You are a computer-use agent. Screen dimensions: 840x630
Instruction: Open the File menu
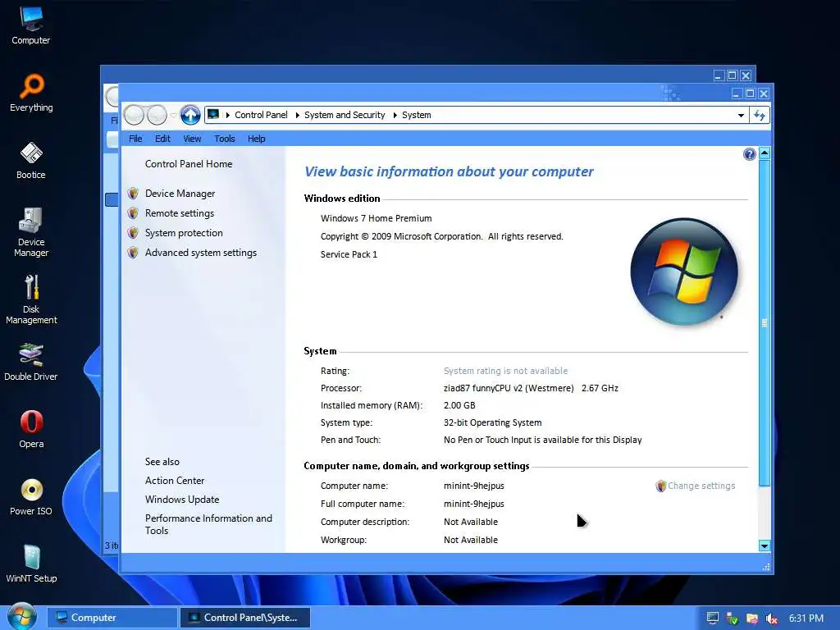135,139
